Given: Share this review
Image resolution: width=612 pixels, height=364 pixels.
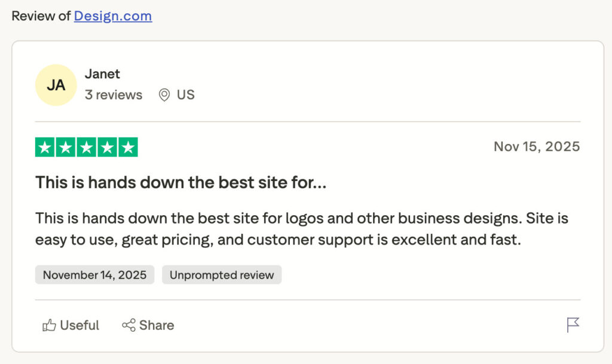Looking at the screenshot, I should click(x=148, y=326).
